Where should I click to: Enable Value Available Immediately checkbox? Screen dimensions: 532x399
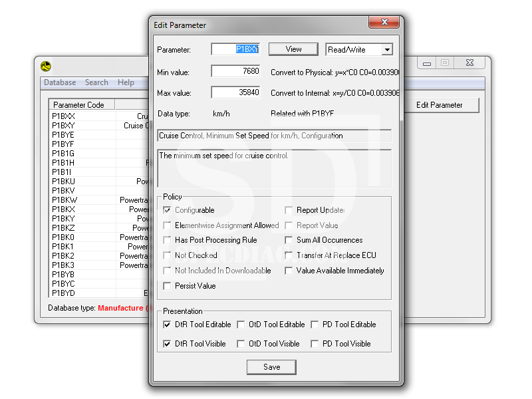click(x=289, y=271)
